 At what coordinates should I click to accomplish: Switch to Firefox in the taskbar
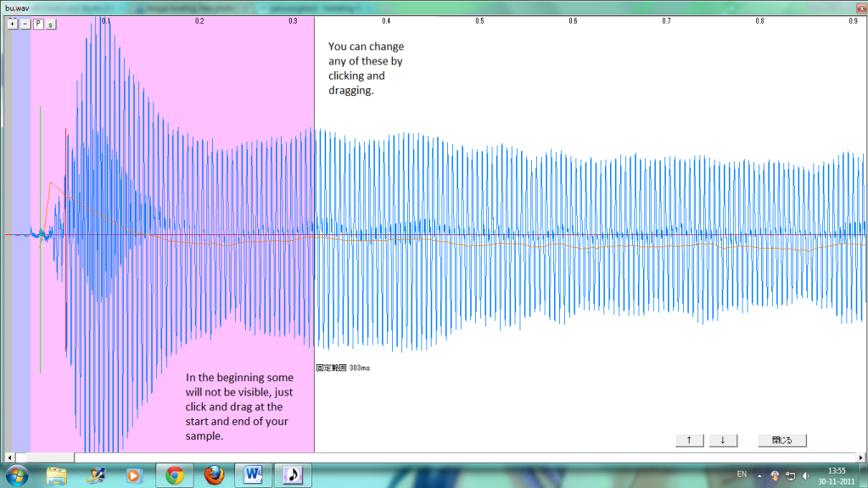[x=214, y=474]
